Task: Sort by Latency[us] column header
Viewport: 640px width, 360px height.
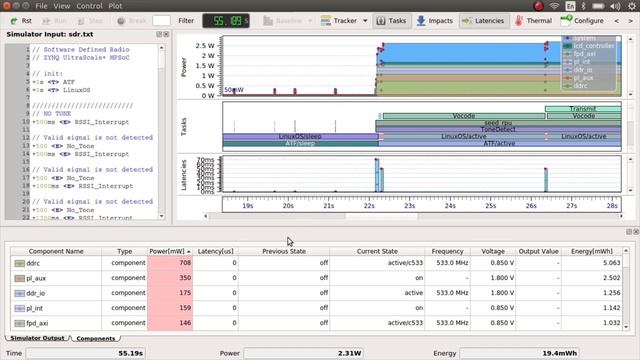Action: coord(216,251)
